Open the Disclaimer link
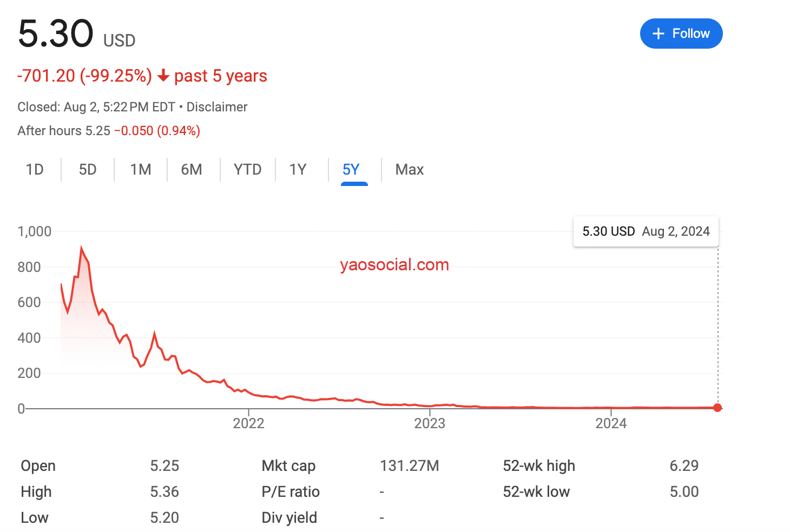The image size is (790, 532). click(x=217, y=107)
